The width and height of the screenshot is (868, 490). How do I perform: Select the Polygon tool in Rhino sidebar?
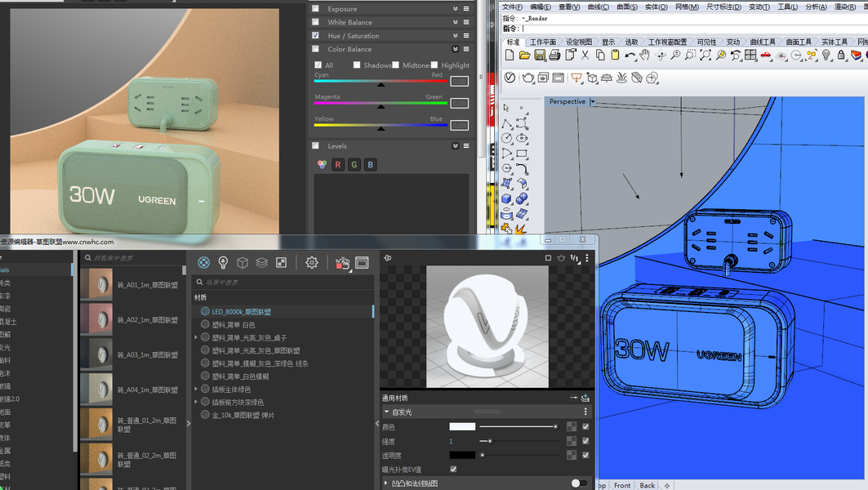506,168
